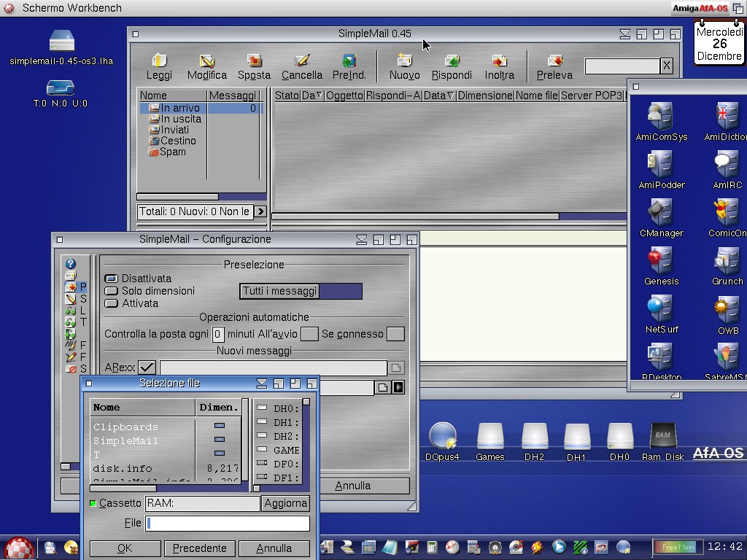Click the Sposta message icon
Viewport: 747px width, 560px height.
point(254,61)
